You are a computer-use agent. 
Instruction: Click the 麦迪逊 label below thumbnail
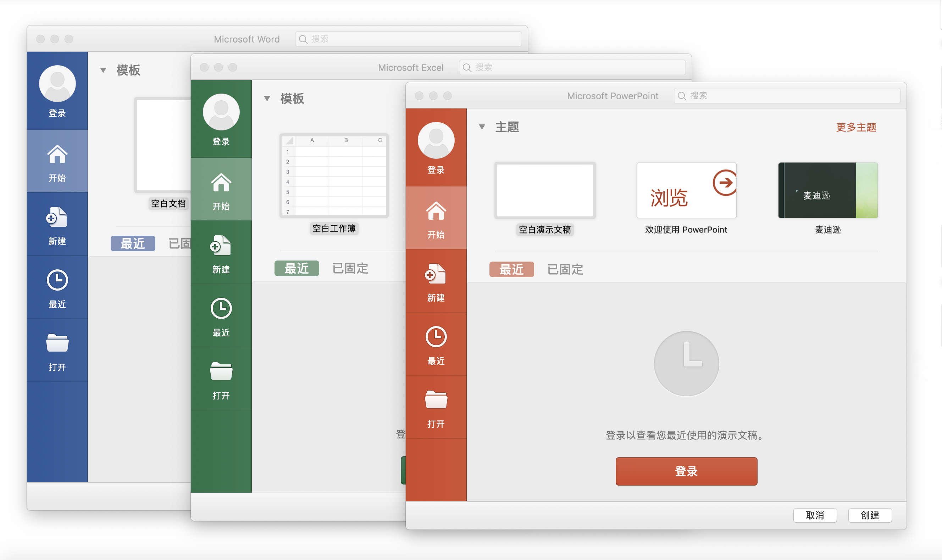(828, 229)
